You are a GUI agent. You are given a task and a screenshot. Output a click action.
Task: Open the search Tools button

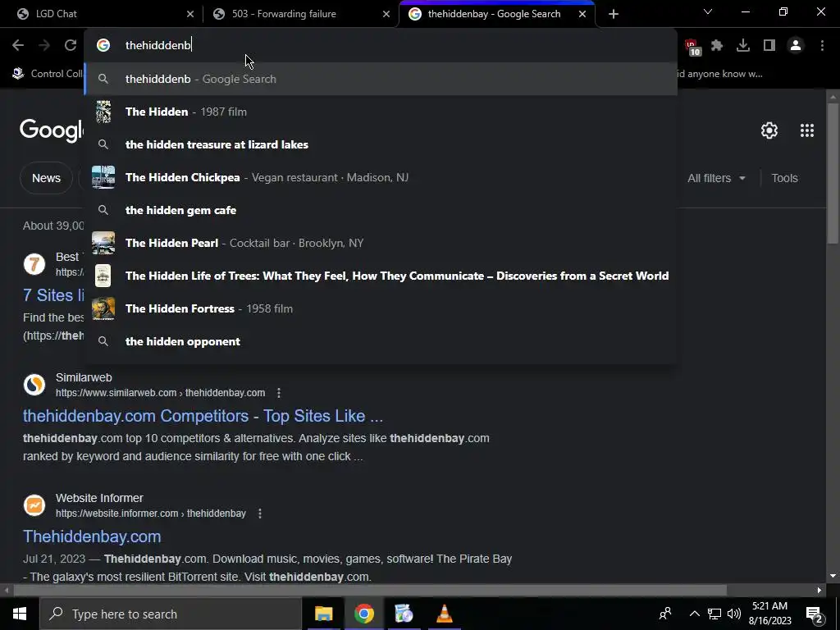[x=784, y=178]
